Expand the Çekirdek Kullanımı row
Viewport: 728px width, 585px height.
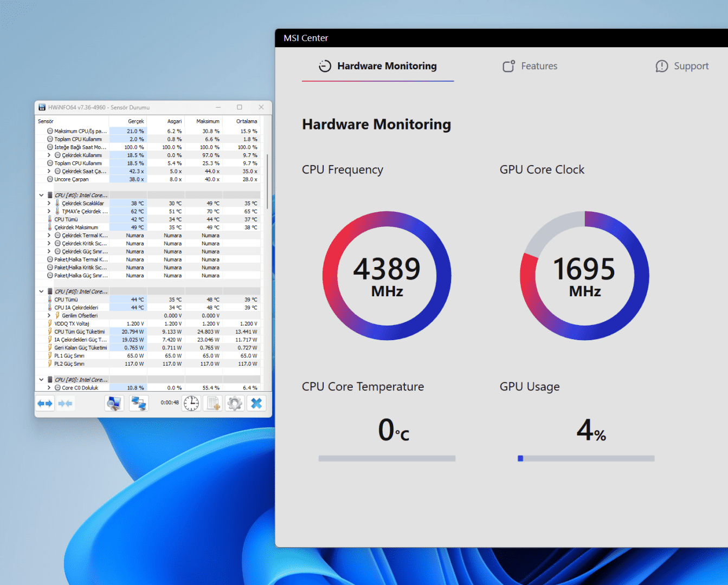click(x=49, y=155)
